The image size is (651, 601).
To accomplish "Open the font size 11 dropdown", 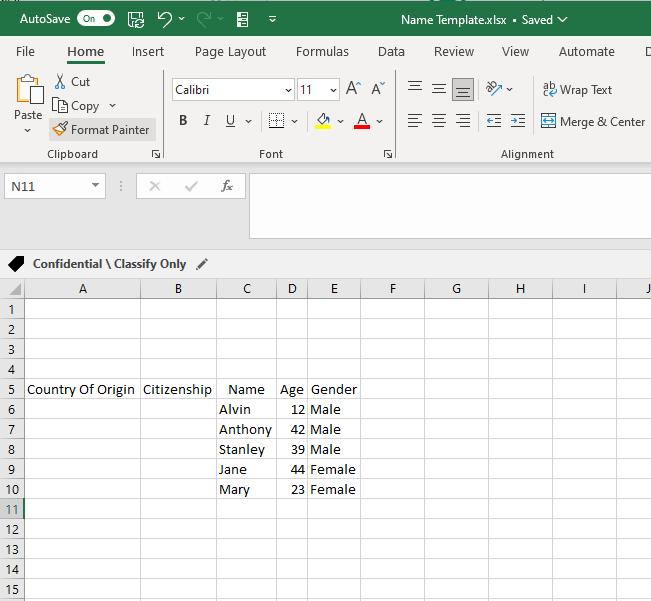I will coord(333,90).
